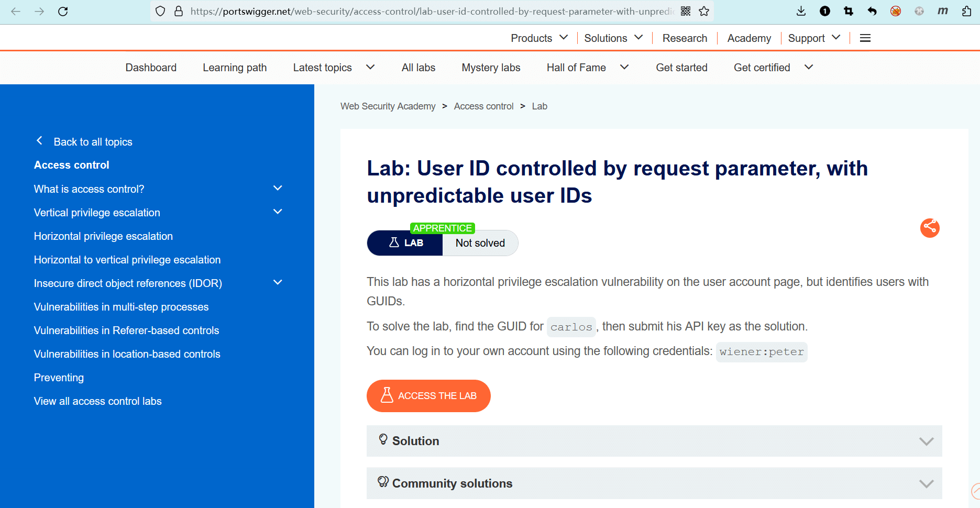The height and width of the screenshot is (508, 980).
Task: Open All labs
Action: coord(419,68)
